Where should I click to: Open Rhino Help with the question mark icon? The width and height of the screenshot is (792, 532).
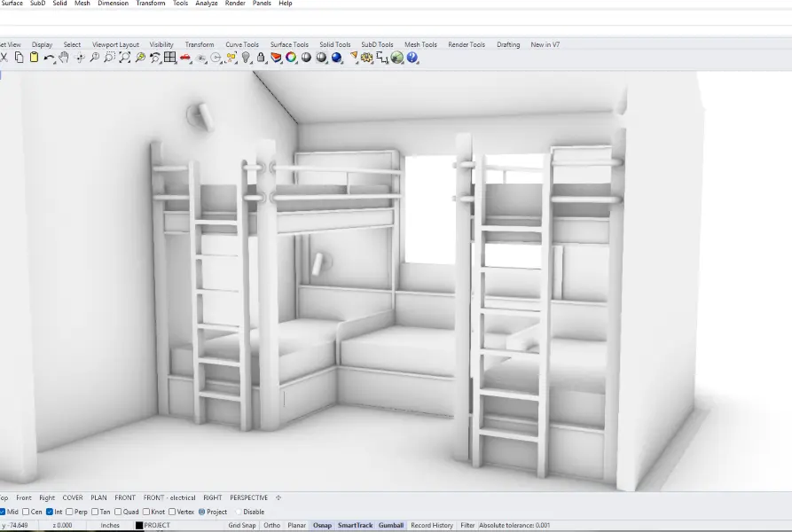pos(412,59)
